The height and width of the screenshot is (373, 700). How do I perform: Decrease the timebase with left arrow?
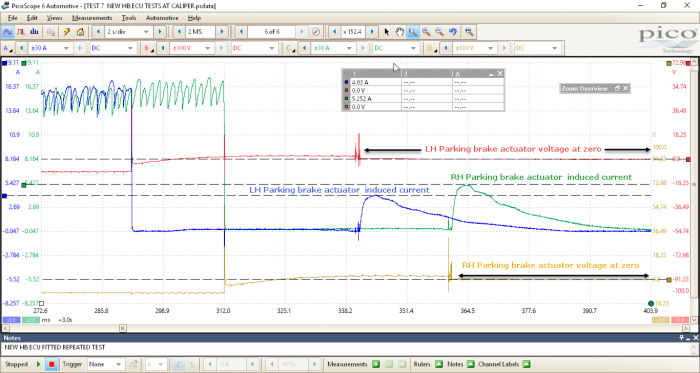coord(98,32)
